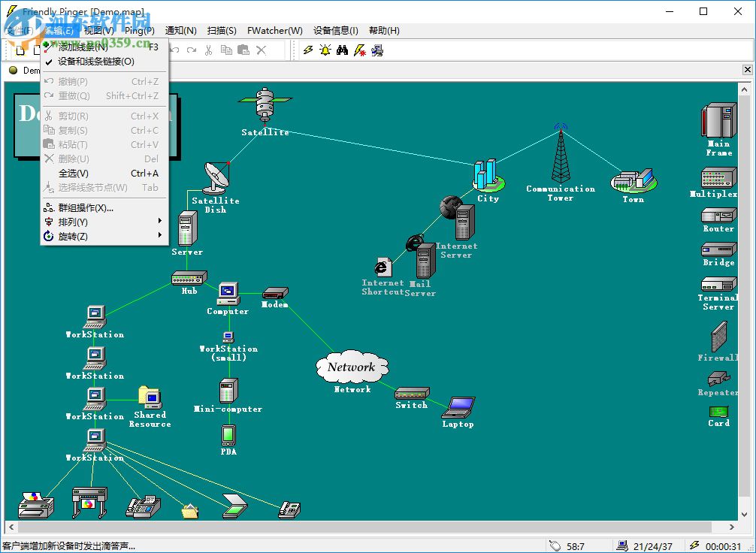This screenshot has width=756, height=553.
Task: Choose 添加线条(N) from the menu
Action: pyautogui.click(x=104, y=47)
